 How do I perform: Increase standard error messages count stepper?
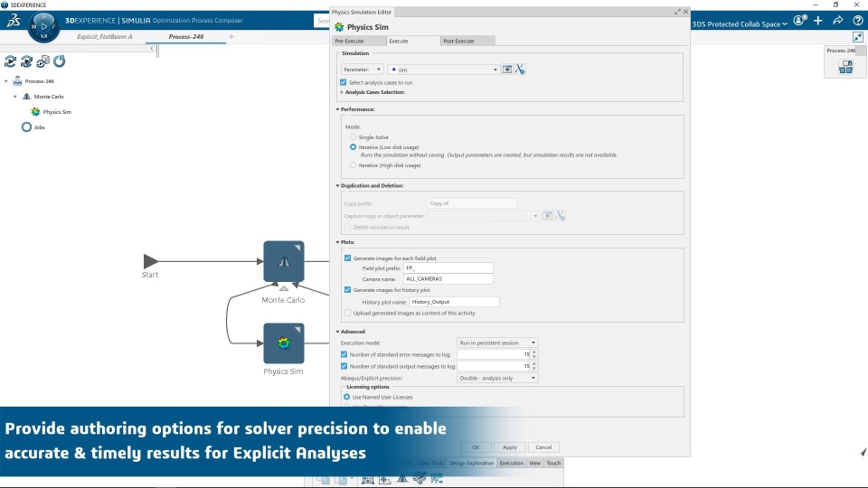pyautogui.click(x=534, y=352)
